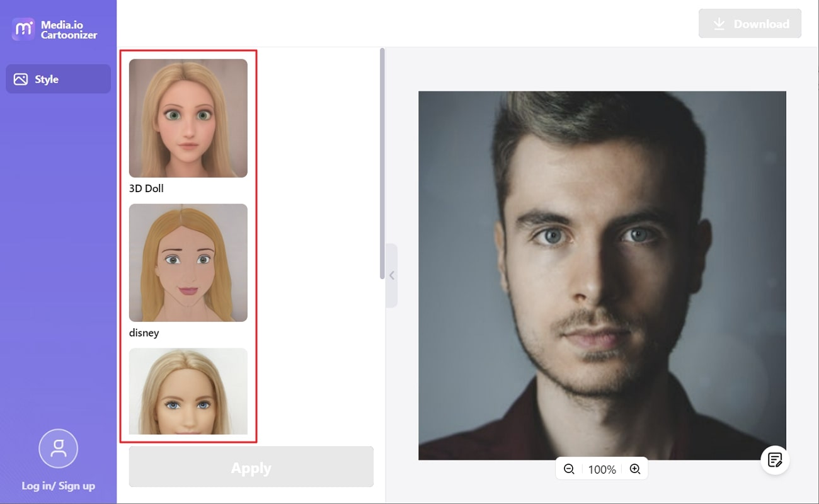Open the Style tab in sidebar
This screenshot has width=819, height=504.
[58, 79]
